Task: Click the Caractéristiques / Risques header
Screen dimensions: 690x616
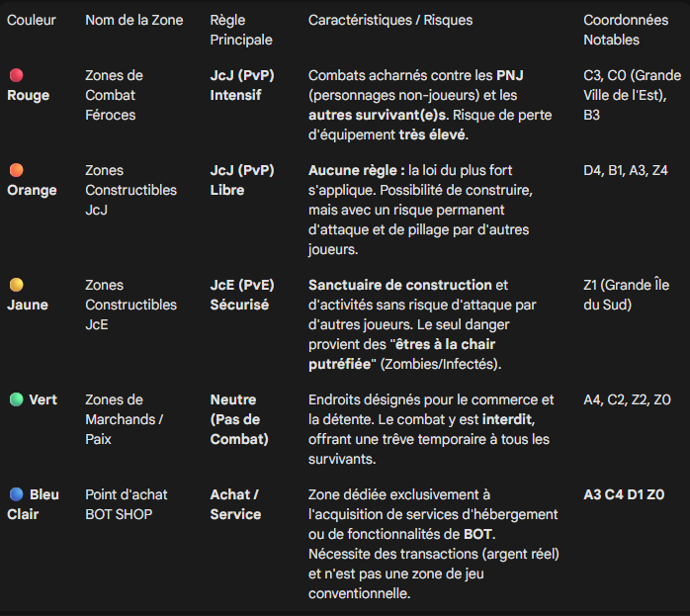Action: point(390,20)
